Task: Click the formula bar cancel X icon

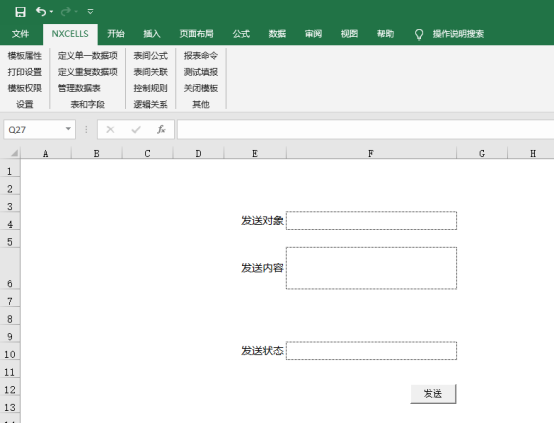Action: (x=110, y=130)
